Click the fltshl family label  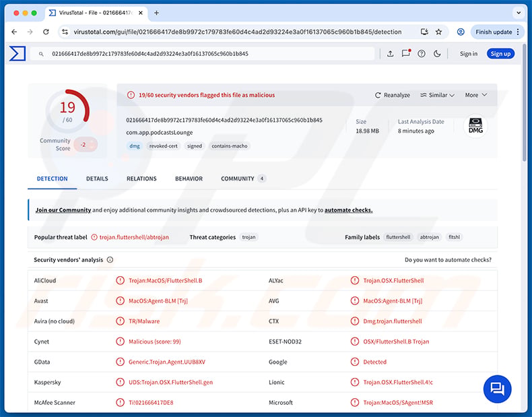tap(454, 237)
